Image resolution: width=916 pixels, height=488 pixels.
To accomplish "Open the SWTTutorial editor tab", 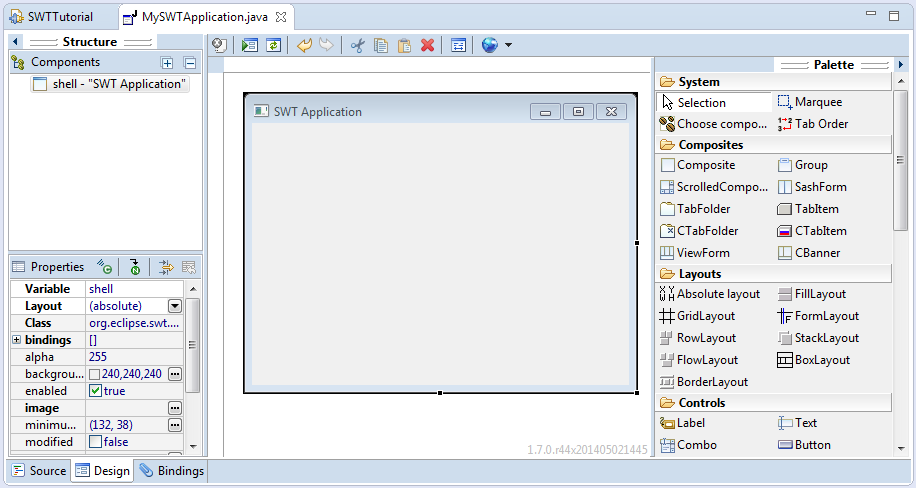I will (51, 17).
